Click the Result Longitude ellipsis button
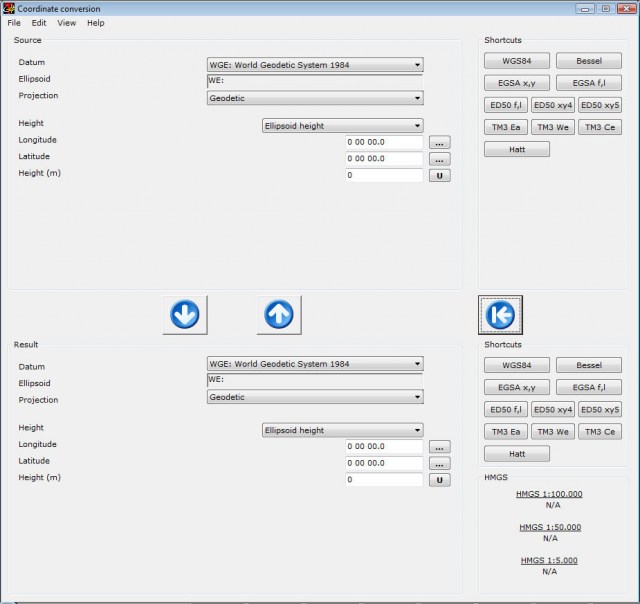 [439, 447]
